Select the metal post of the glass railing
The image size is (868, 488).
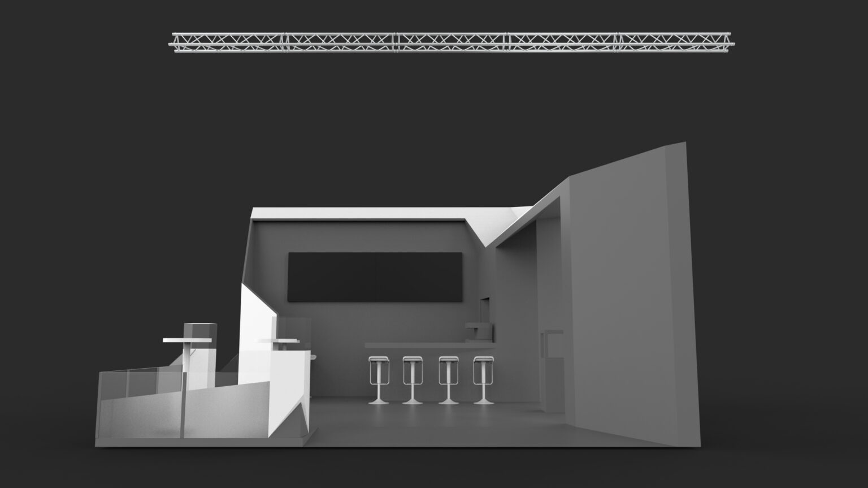pyautogui.click(x=184, y=406)
